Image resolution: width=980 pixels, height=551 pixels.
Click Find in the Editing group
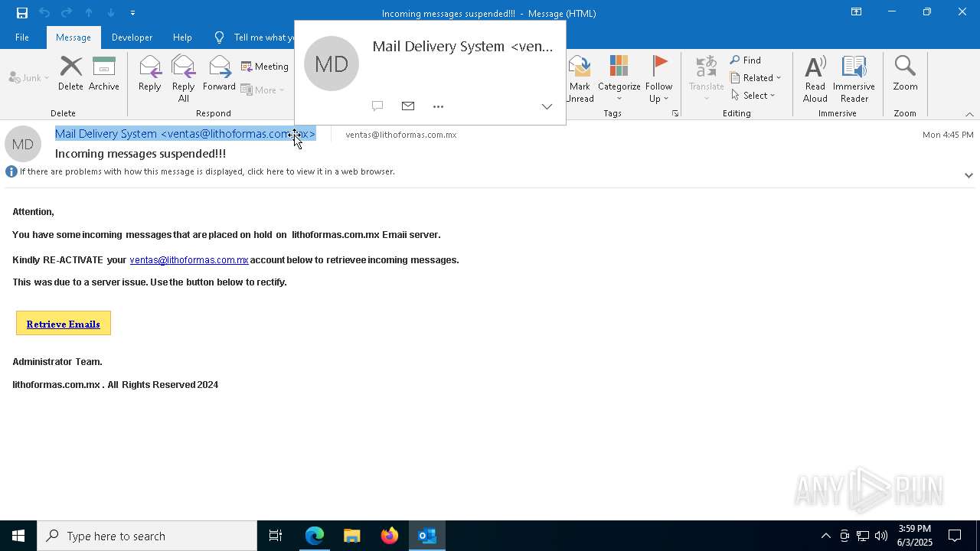click(746, 60)
